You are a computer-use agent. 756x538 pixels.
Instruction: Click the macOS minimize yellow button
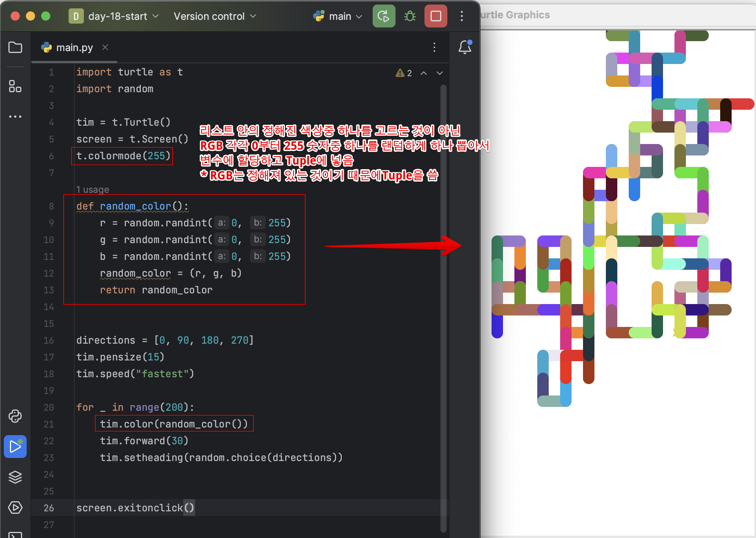tap(30, 16)
